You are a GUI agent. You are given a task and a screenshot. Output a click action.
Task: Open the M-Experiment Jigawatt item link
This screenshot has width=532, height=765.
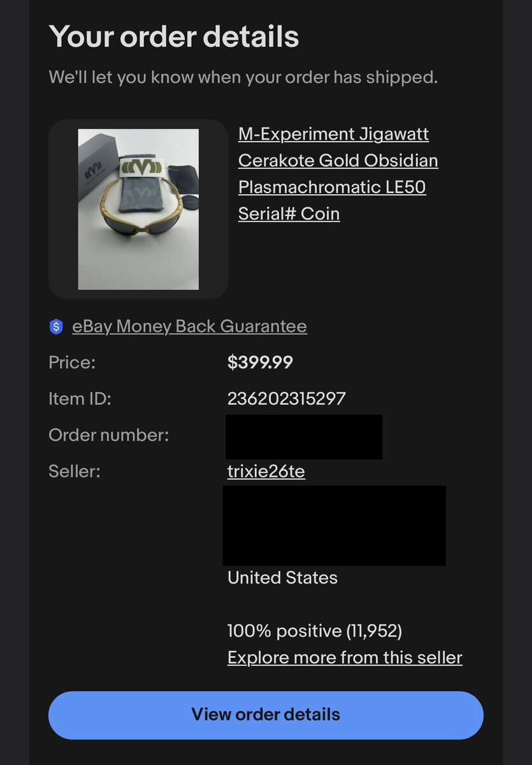point(333,135)
